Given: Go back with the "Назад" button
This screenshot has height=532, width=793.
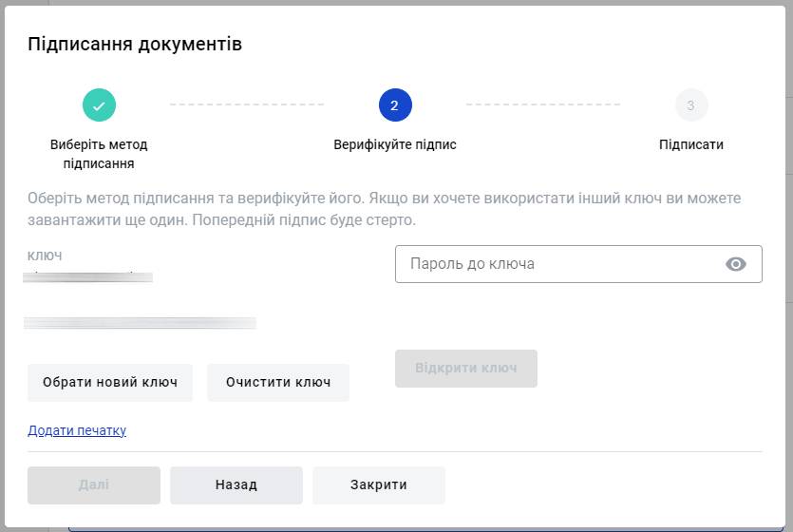Looking at the screenshot, I should tap(236, 484).
